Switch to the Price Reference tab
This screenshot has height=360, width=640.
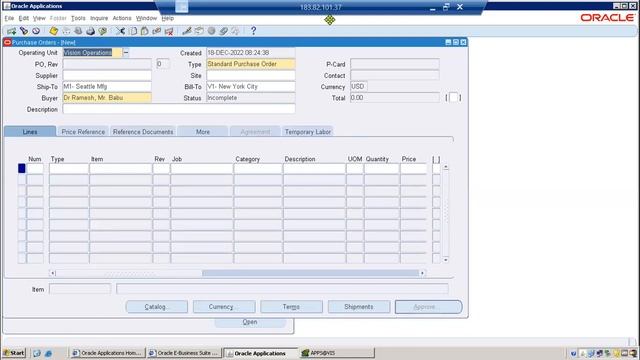pos(83,131)
